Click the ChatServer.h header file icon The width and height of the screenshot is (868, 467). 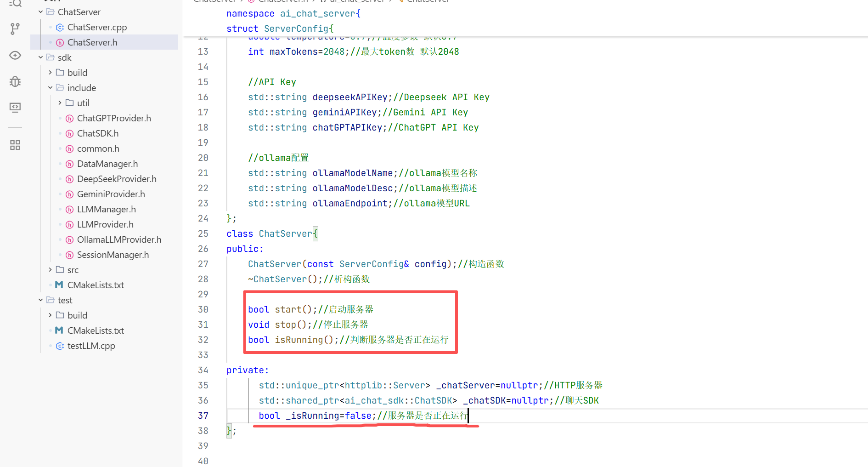60,43
